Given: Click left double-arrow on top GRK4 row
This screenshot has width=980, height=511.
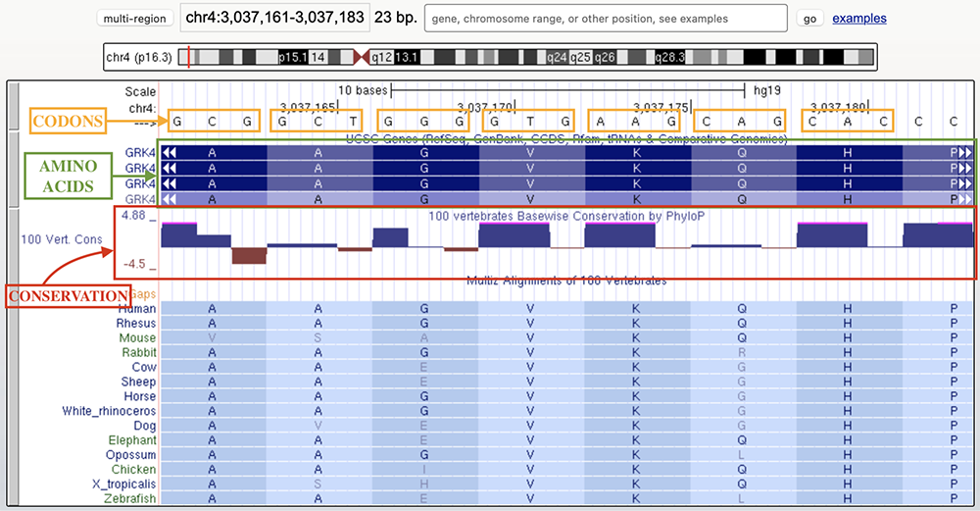Looking at the screenshot, I should (x=171, y=153).
